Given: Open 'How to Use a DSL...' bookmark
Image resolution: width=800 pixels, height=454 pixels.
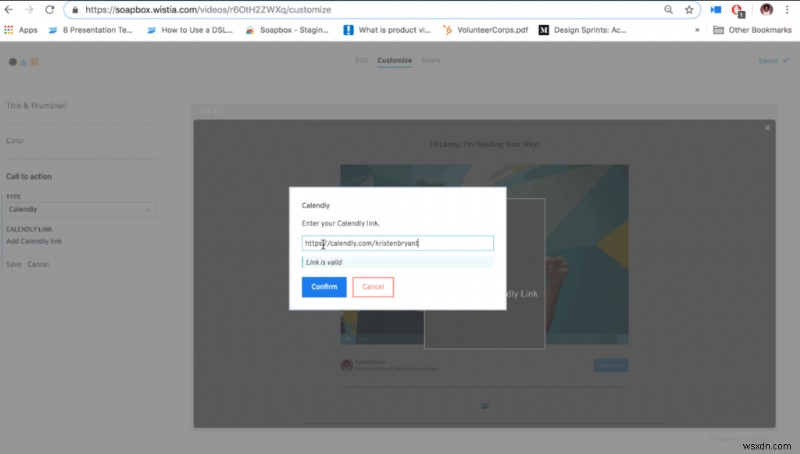Looking at the screenshot, I should (x=190, y=30).
